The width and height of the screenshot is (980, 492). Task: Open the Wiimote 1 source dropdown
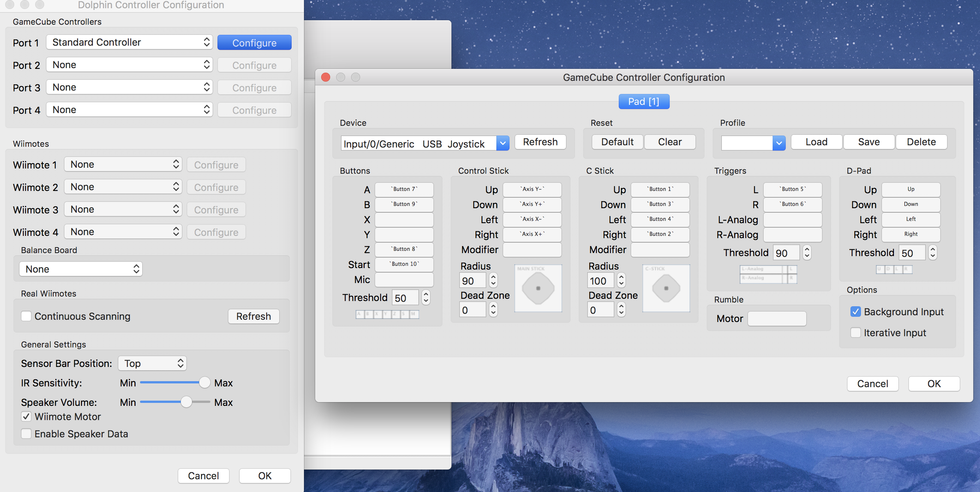click(x=123, y=164)
